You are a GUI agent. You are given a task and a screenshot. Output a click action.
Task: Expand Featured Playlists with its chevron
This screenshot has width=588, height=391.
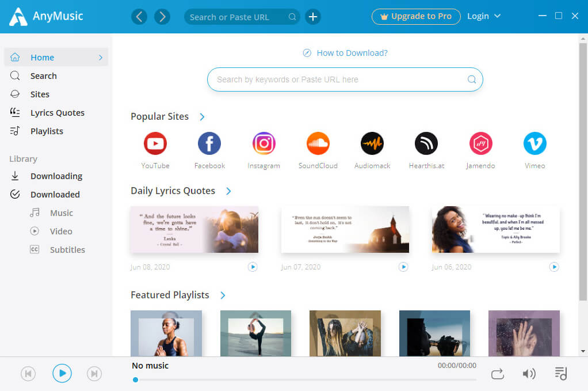click(x=223, y=295)
